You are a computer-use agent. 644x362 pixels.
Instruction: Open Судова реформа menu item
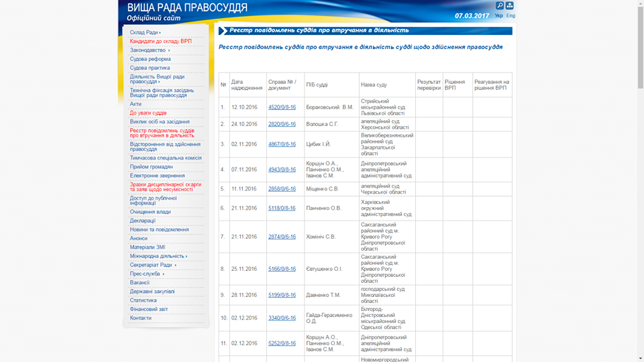click(x=150, y=59)
